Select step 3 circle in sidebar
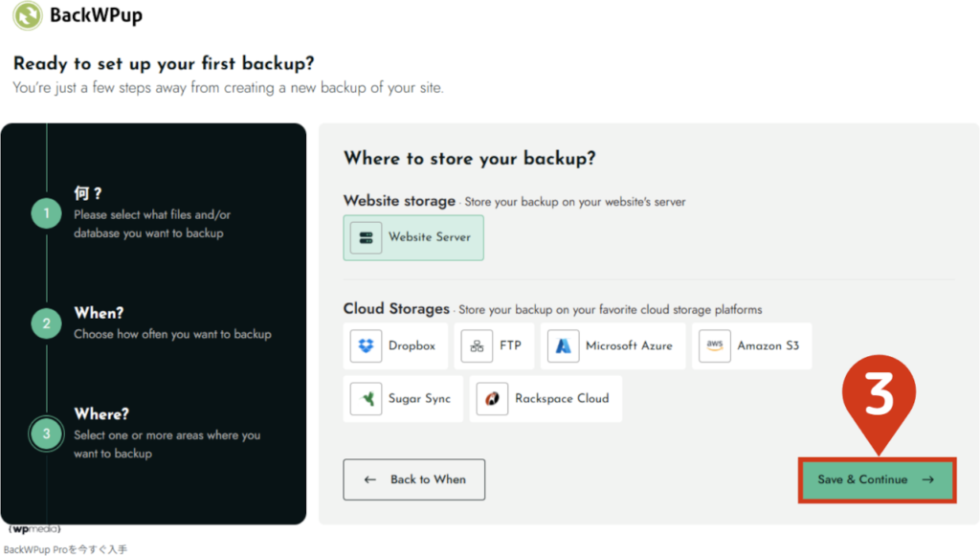Image resolution: width=980 pixels, height=556 pixels. click(46, 433)
